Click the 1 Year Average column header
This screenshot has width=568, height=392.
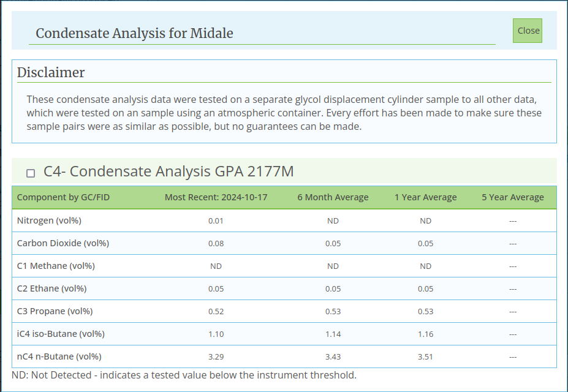426,197
